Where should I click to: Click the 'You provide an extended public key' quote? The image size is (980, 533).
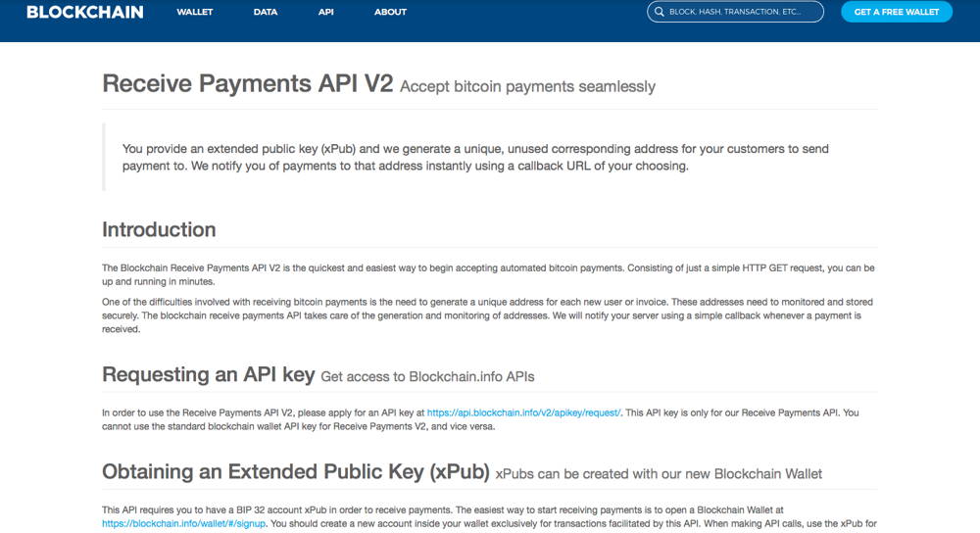[x=475, y=158]
